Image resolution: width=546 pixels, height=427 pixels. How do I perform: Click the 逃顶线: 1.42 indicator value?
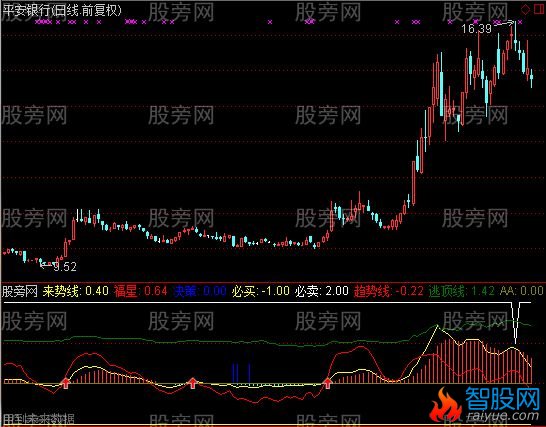click(462, 291)
